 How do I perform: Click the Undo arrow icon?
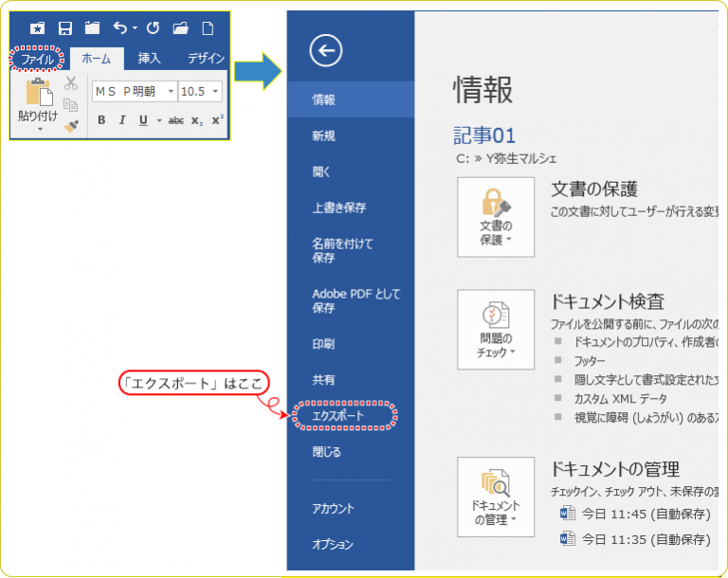tap(119, 28)
